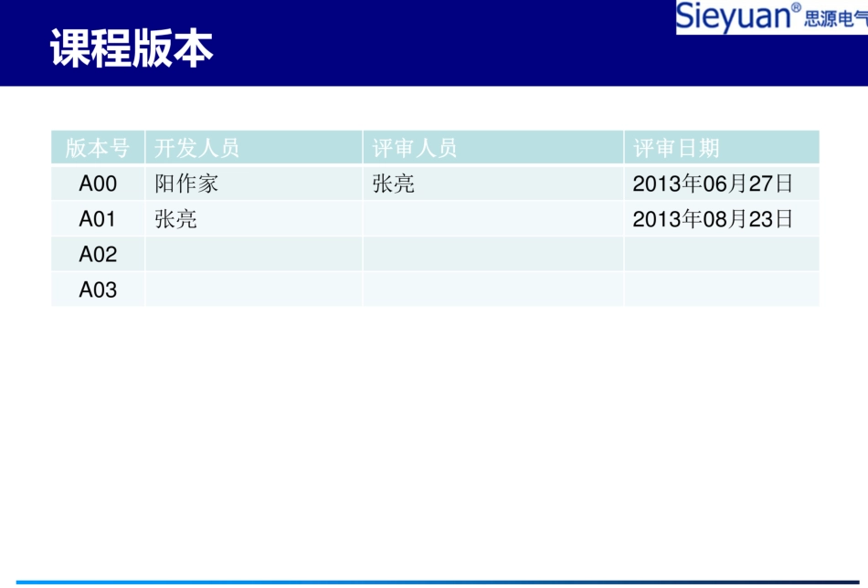Screen dimensions: 868x588
Task: Click the A01 version cell
Action: click(x=98, y=219)
